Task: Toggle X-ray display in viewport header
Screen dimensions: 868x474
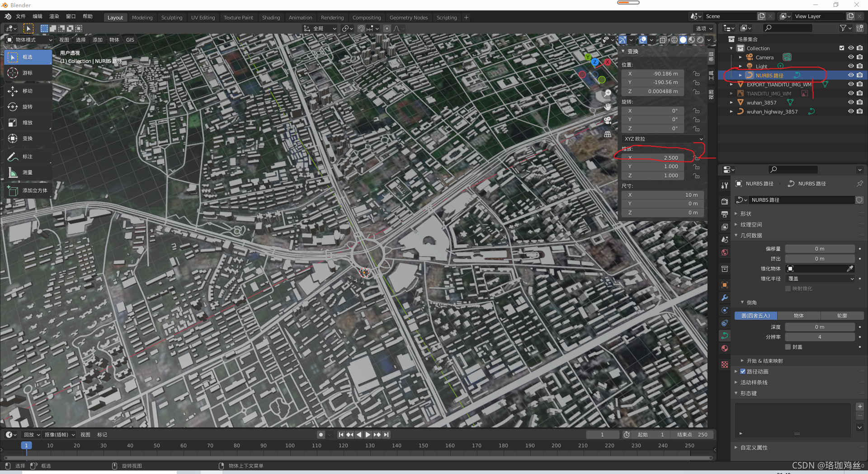Action: (x=663, y=40)
